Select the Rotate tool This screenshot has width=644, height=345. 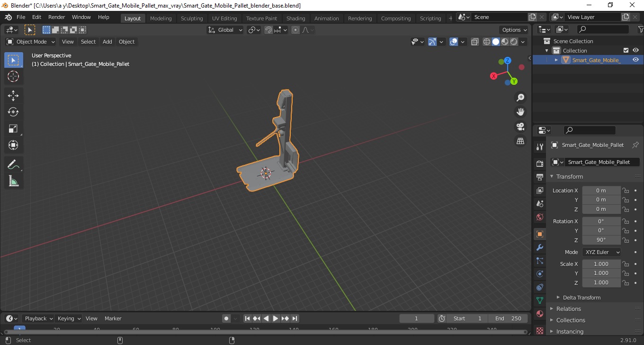13,112
